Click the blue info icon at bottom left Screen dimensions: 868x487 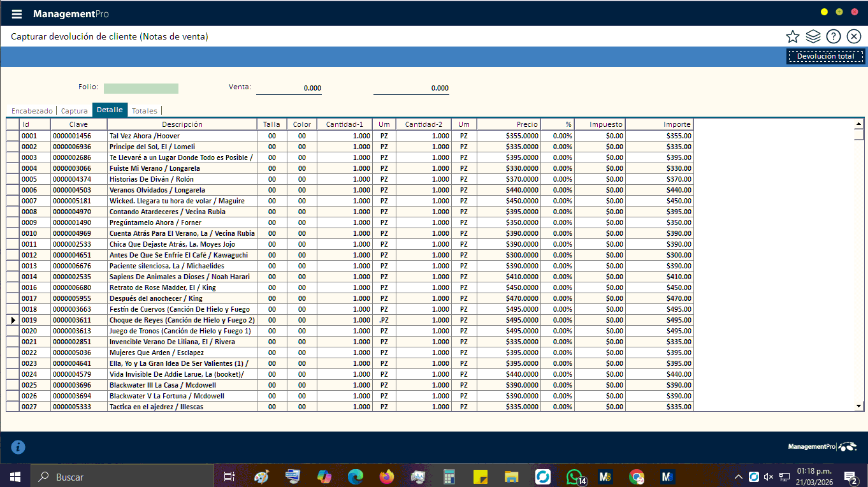click(18, 447)
